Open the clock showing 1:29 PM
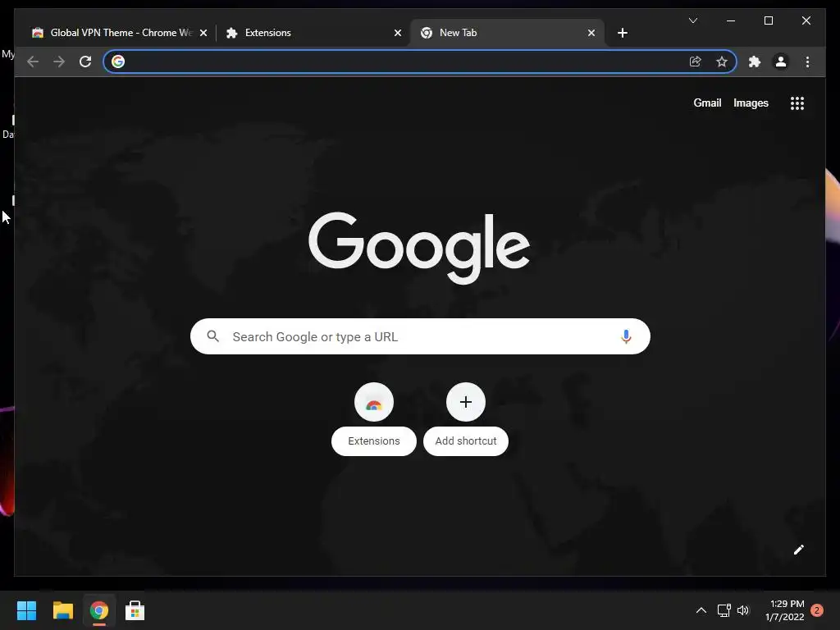Image resolution: width=840 pixels, height=630 pixels. [x=785, y=610]
